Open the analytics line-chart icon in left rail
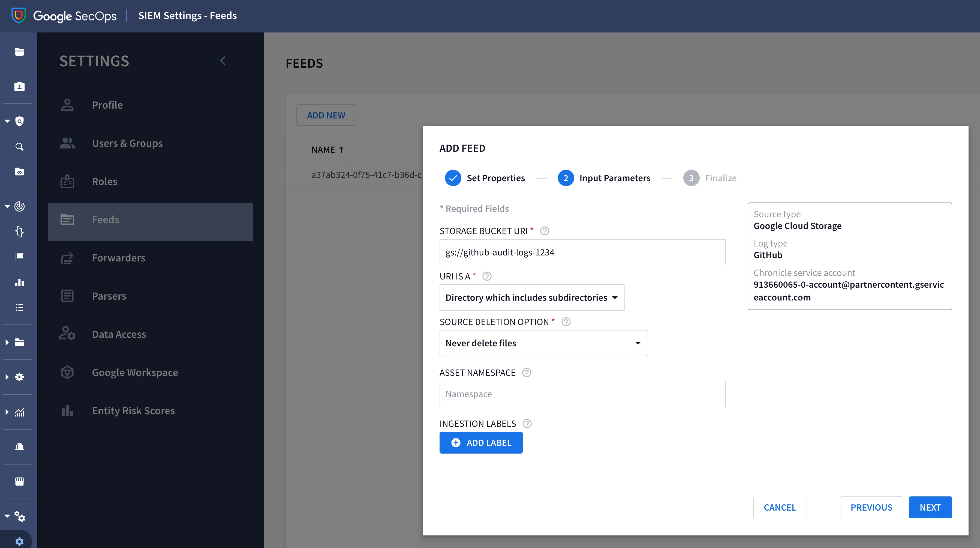980x548 pixels. click(x=19, y=412)
